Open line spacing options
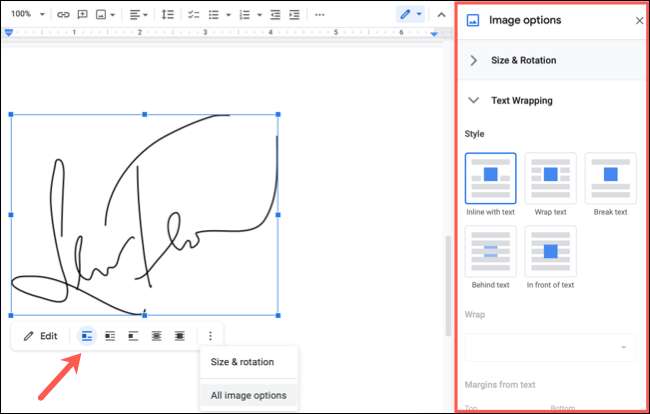Viewport: 650px width, 414px height. [167, 15]
